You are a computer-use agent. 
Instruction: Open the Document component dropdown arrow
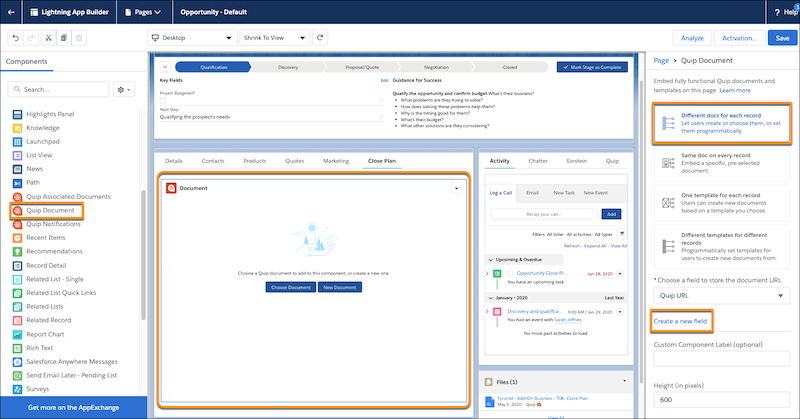coord(456,188)
